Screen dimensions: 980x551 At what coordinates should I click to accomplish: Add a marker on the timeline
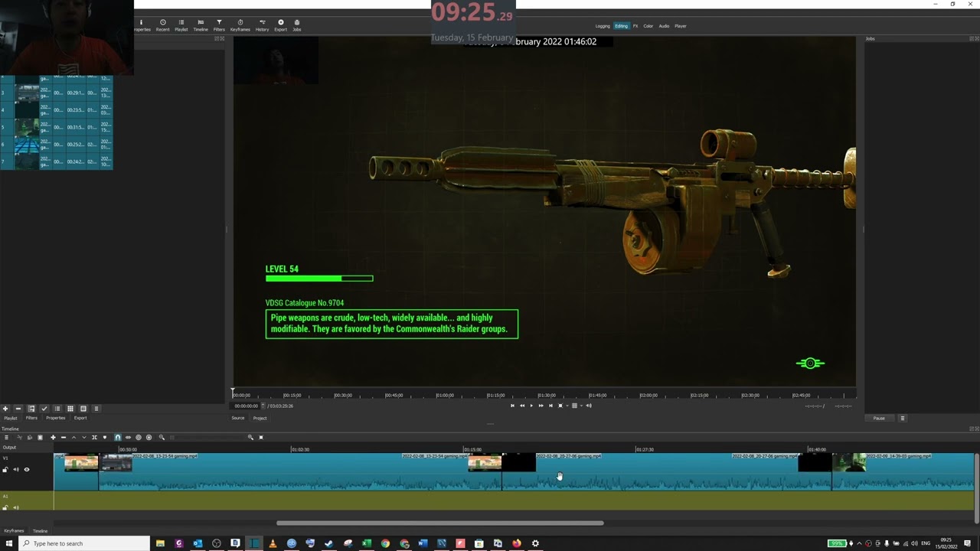click(105, 437)
